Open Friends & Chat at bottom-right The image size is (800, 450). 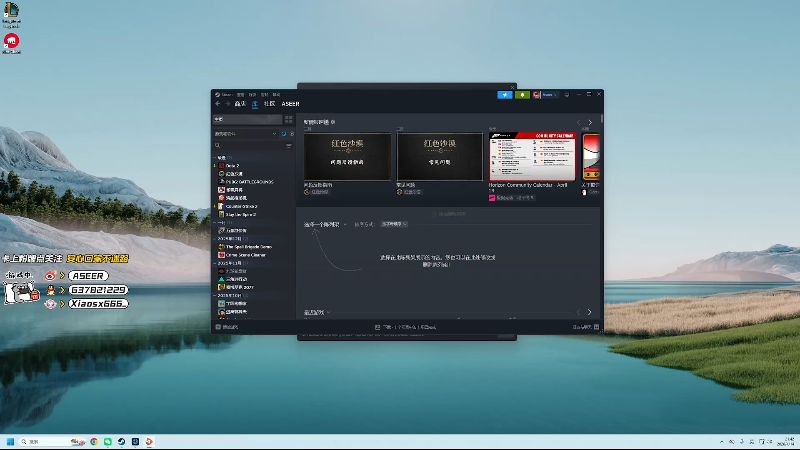(x=586, y=327)
